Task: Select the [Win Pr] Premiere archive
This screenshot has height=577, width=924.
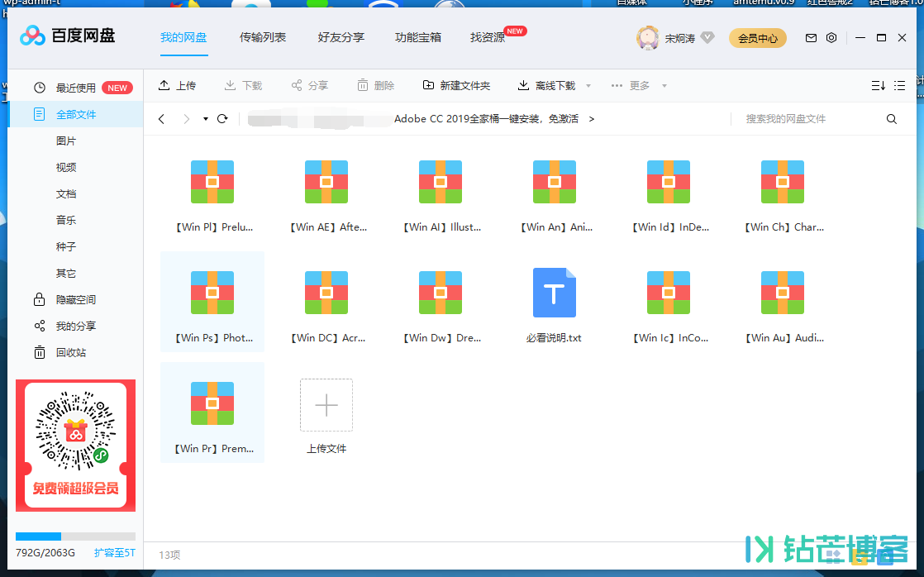Action: pyautogui.click(x=212, y=412)
